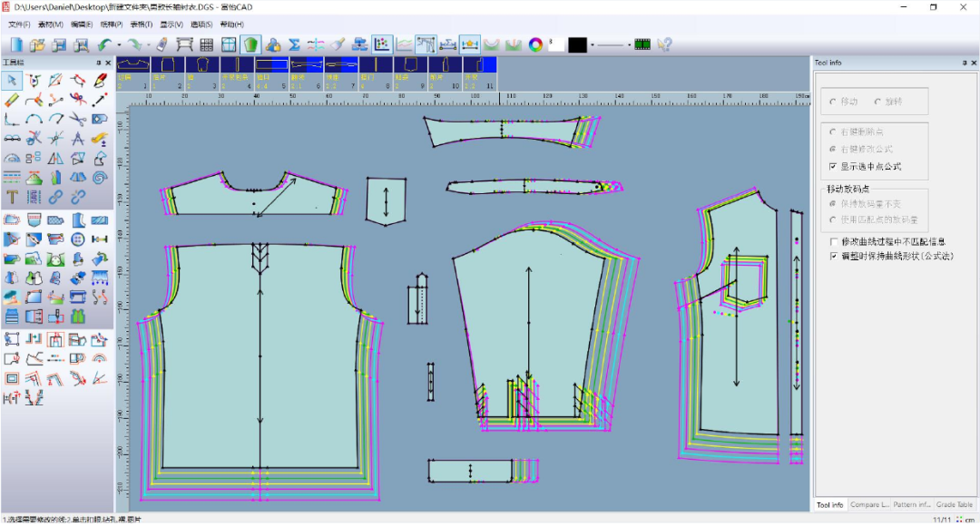The image size is (980, 526).
Task: Select the arrow pointer tool in the toolbox
Action: tap(12, 81)
